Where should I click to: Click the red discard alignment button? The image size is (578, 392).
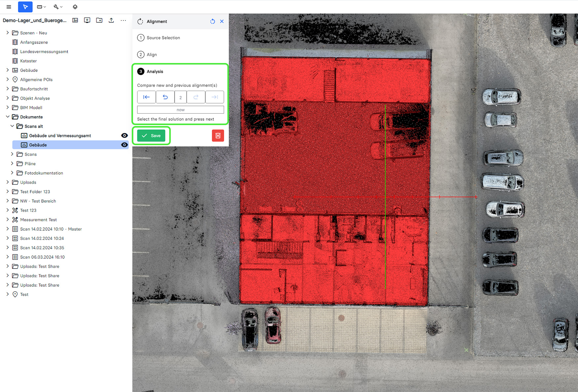point(218,136)
